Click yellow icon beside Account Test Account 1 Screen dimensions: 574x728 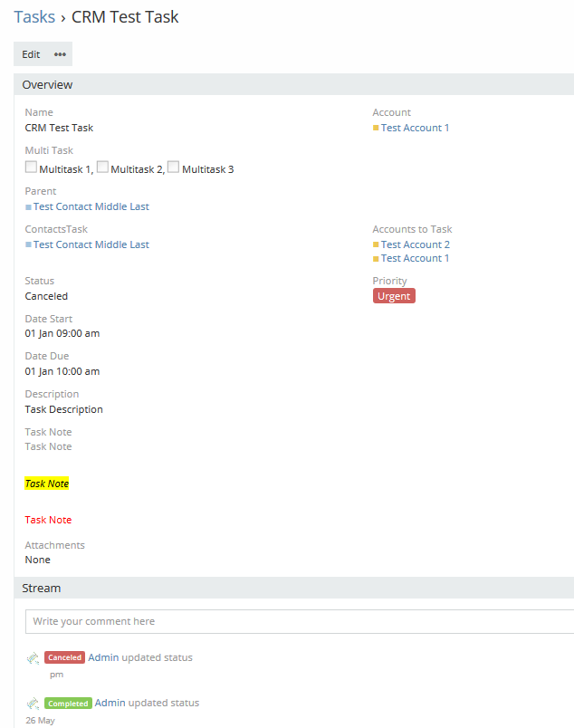click(376, 128)
